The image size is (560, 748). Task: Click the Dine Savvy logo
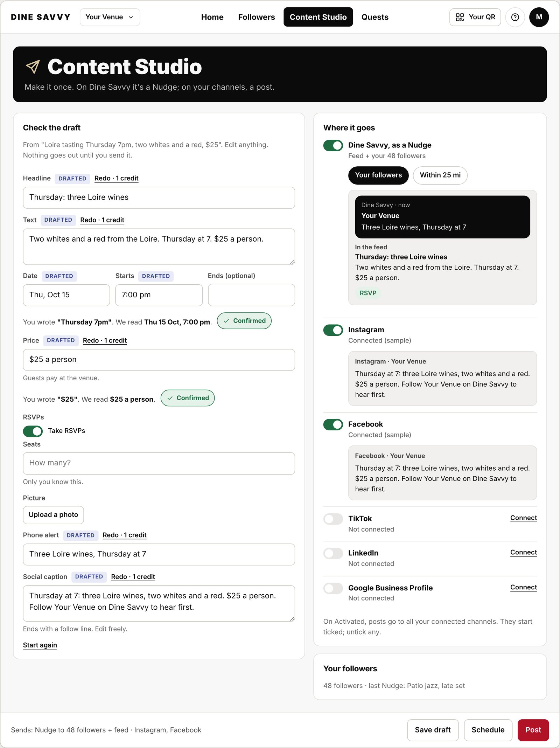41,17
